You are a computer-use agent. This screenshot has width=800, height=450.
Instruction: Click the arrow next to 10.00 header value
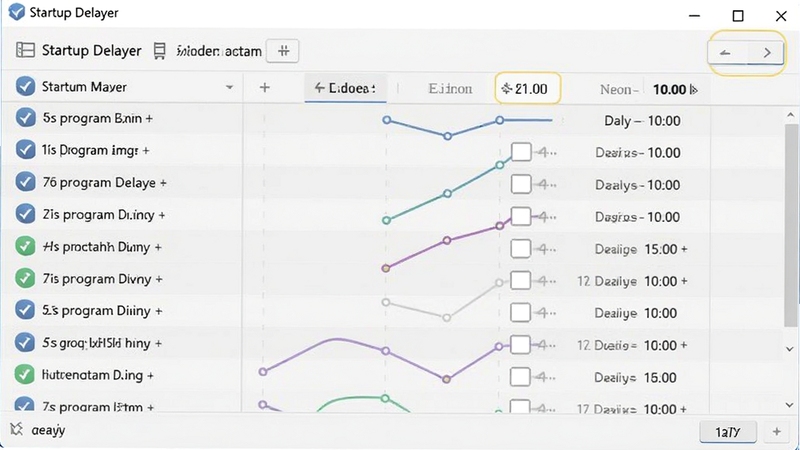[693, 90]
